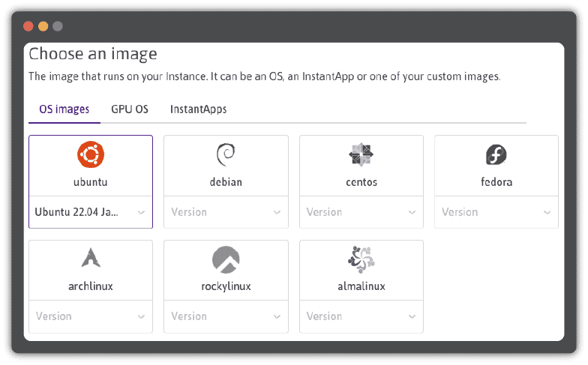
Task: Click the fedora label text
Action: pyautogui.click(x=496, y=182)
